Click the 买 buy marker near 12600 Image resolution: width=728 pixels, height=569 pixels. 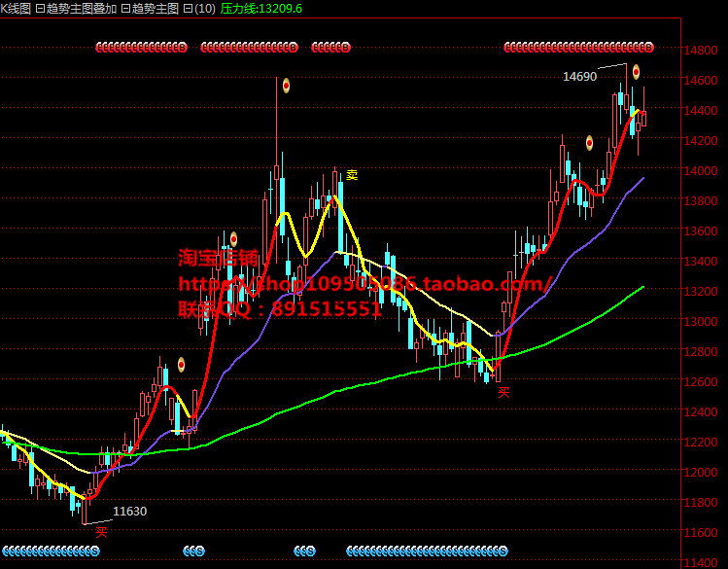503,392
